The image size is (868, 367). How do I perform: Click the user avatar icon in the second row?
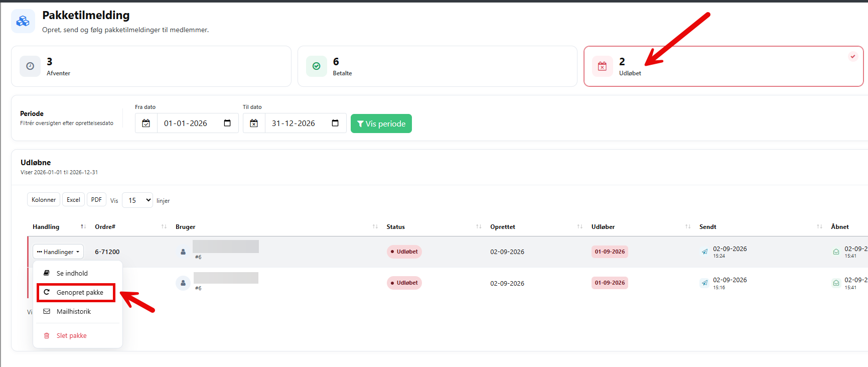pyautogui.click(x=183, y=283)
